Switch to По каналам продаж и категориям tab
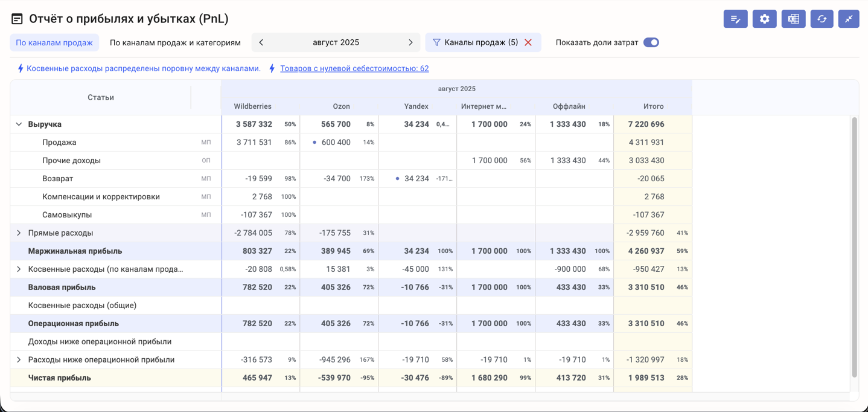 pyautogui.click(x=175, y=42)
